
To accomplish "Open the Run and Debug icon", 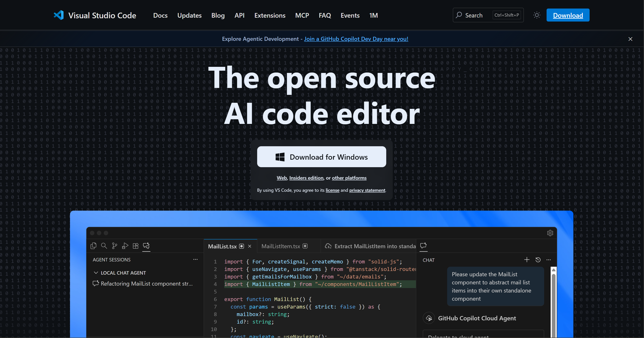I will [125, 246].
